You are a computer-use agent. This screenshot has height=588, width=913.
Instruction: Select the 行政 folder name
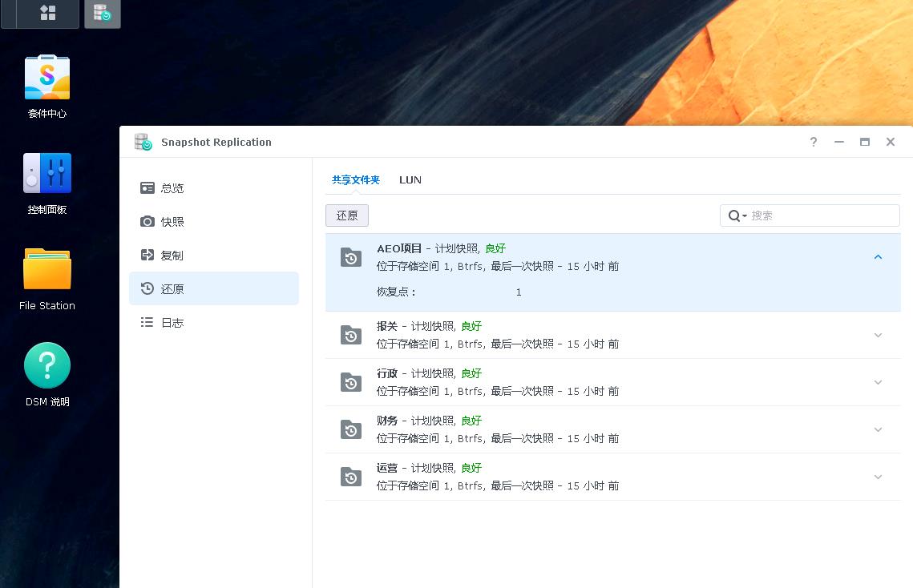(x=386, y=373)
